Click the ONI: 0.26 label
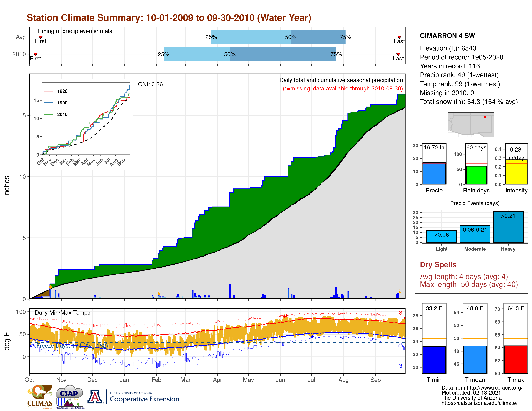 (x=150, y=84)
